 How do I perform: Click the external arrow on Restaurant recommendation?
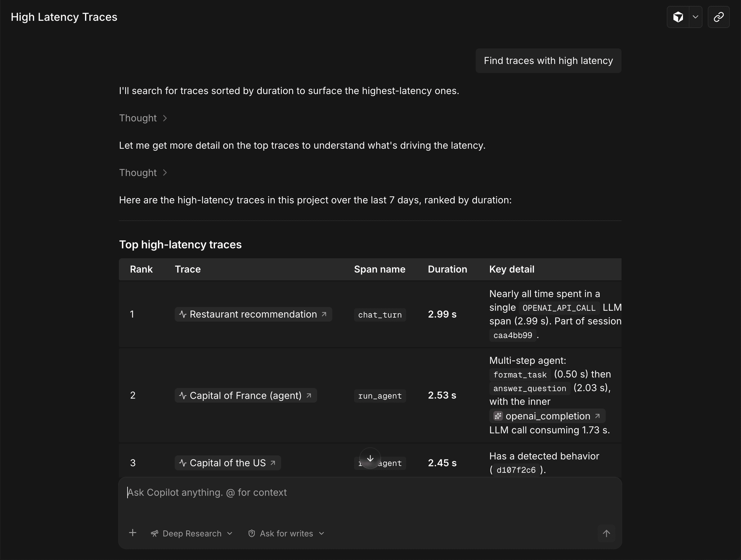click(324, 314)
